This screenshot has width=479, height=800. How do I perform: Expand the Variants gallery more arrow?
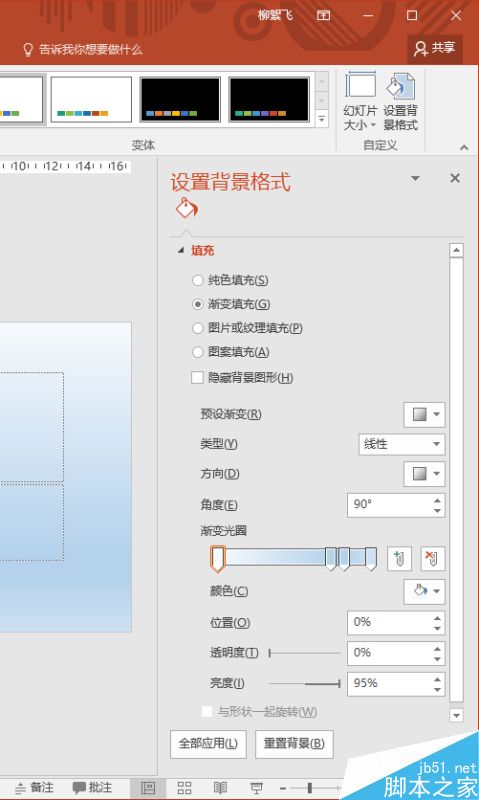(x=322, y=119)
